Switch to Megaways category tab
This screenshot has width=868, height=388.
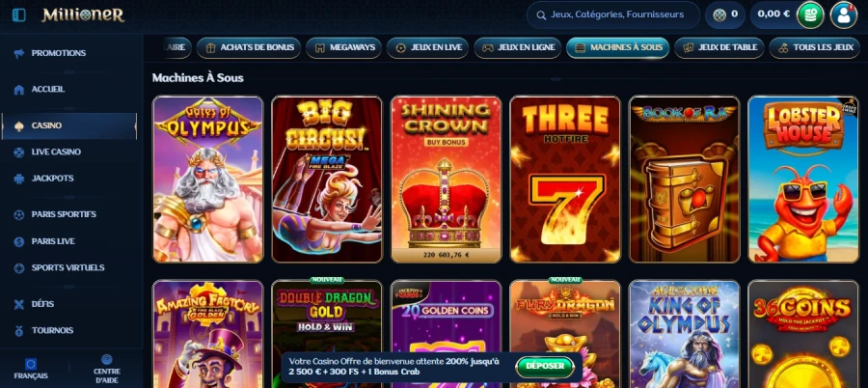(x=343, y=47)
